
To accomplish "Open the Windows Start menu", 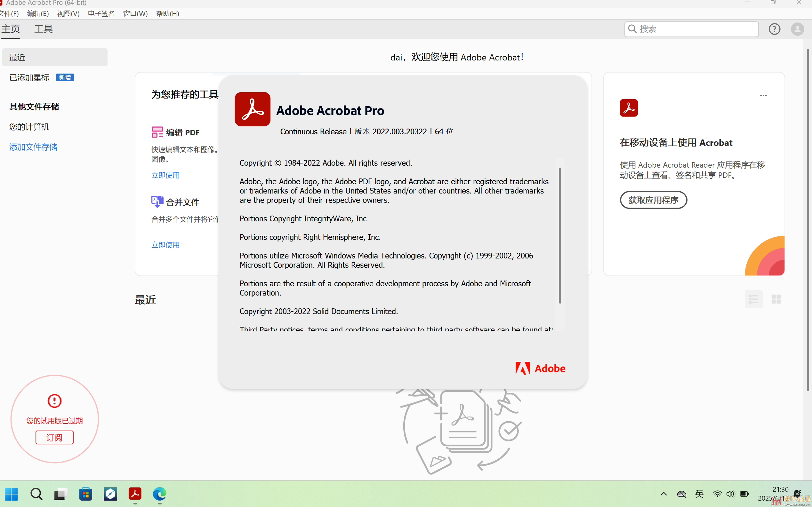I will (x=12, y=494).
